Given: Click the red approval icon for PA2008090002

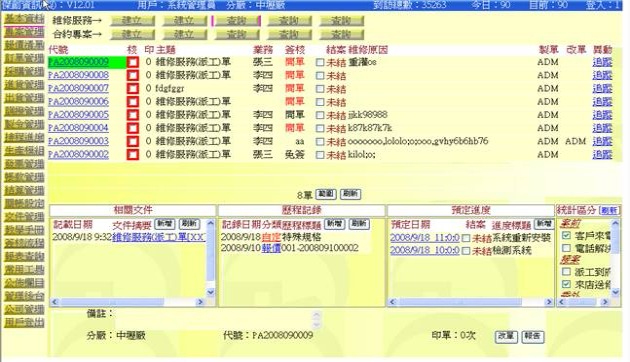Looking at the screenshot, I should tap(133, 155).
